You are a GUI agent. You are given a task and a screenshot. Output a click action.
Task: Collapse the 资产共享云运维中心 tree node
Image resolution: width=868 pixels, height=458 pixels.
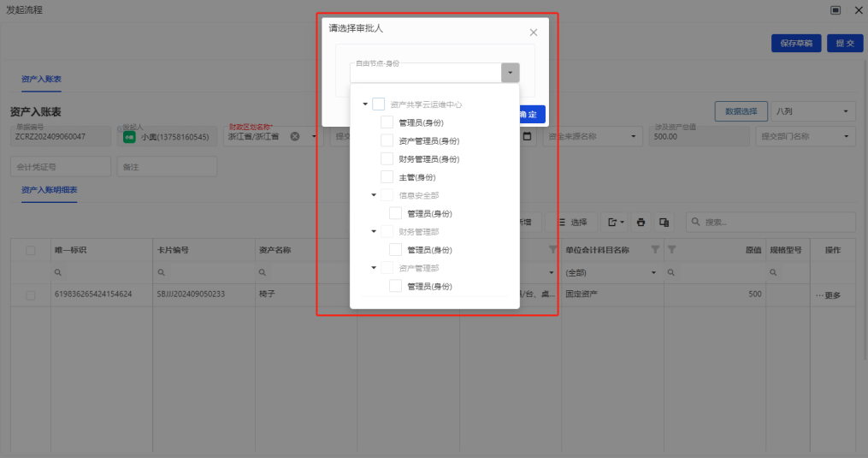(x=366, y=104)
